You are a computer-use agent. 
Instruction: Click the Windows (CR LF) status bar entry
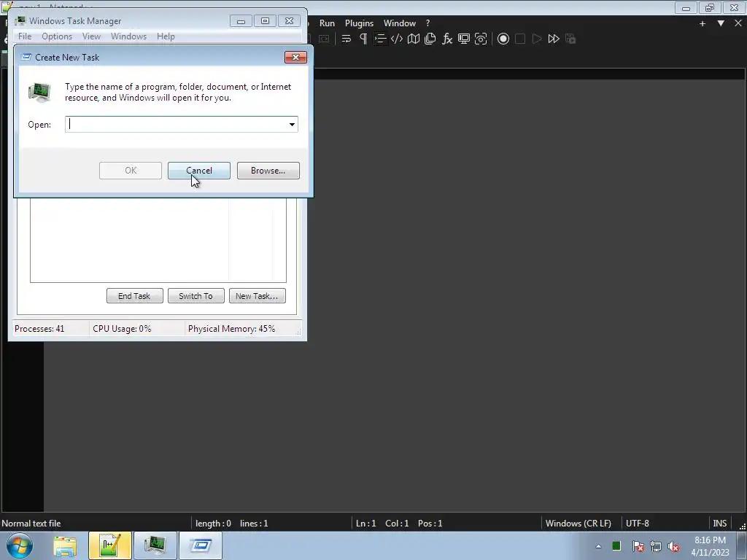(x=578, y=524)
